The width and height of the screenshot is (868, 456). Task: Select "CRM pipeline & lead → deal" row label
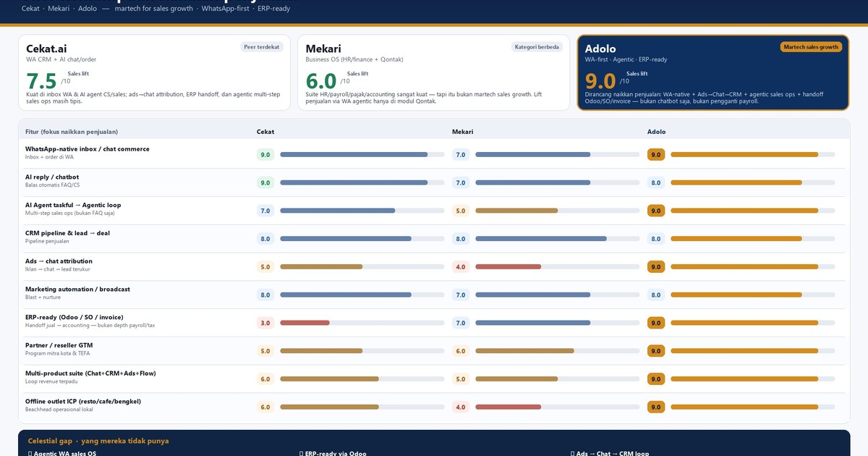67,233
